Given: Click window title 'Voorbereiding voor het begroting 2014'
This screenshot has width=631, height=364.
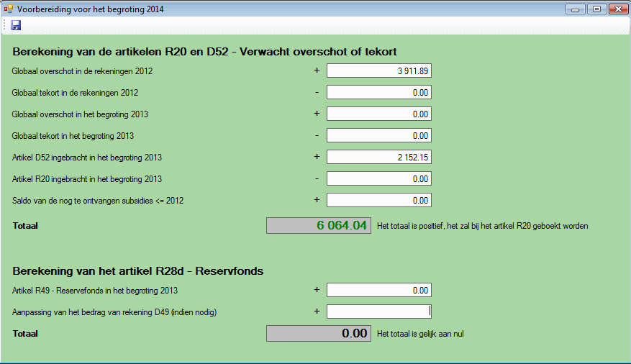Looking at the screenshot, I should (90, 9).
